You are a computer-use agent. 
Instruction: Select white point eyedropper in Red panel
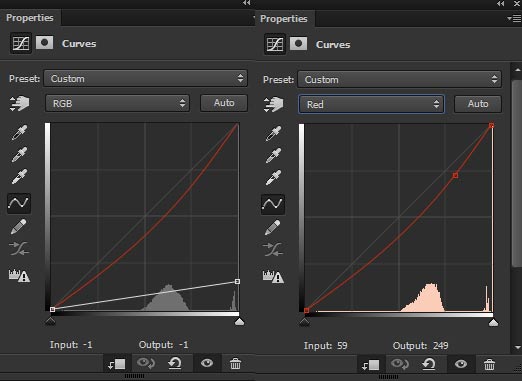point(273,178)
